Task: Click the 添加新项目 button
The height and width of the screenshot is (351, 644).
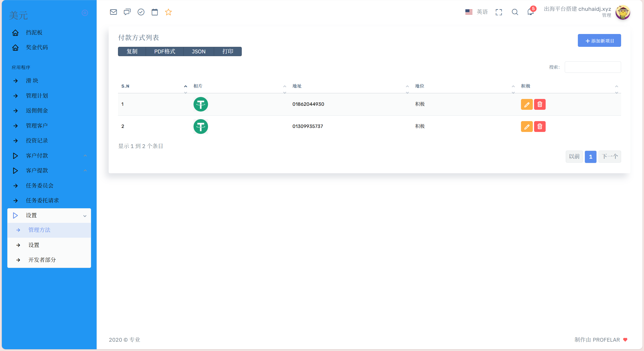Action: click(x=599, y=41)
